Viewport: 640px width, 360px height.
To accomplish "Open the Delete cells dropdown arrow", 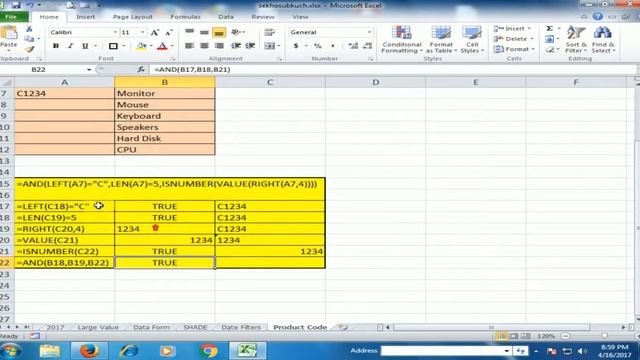I will [x=532, y=39].
